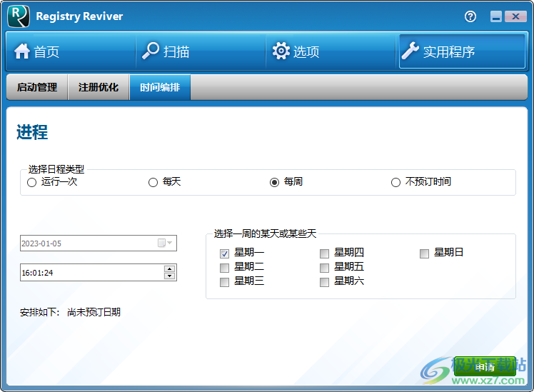The image size is (534, 392).
Task: Click the Registry Reviver title text
Action: (79, 16)
